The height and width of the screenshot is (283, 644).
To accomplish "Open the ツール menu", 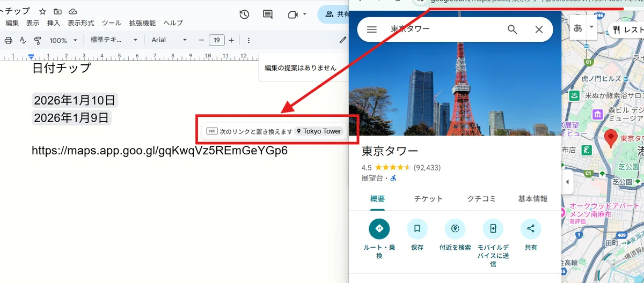I will [x=112, y=23].
